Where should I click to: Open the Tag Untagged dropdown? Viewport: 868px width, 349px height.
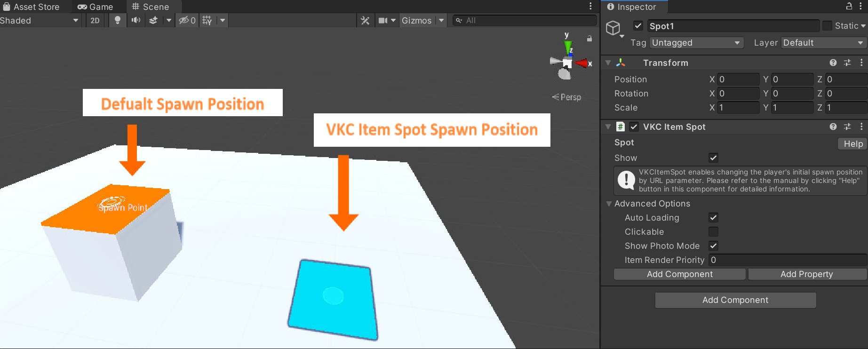pos(696,43)
